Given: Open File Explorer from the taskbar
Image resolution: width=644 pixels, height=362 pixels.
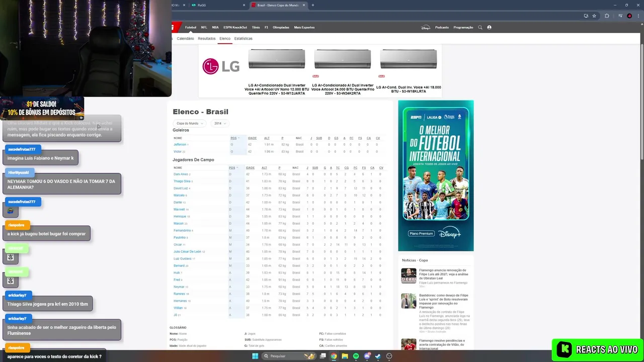Looking at the screenshot, I should coord(345,356).
